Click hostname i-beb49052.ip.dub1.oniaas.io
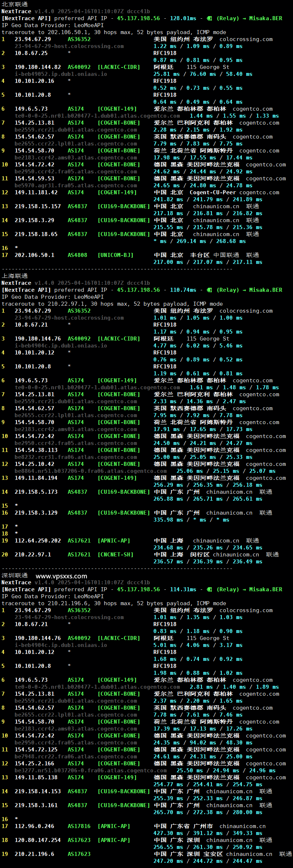The width and height of the screenshot is (293, 868). (61, 74)
